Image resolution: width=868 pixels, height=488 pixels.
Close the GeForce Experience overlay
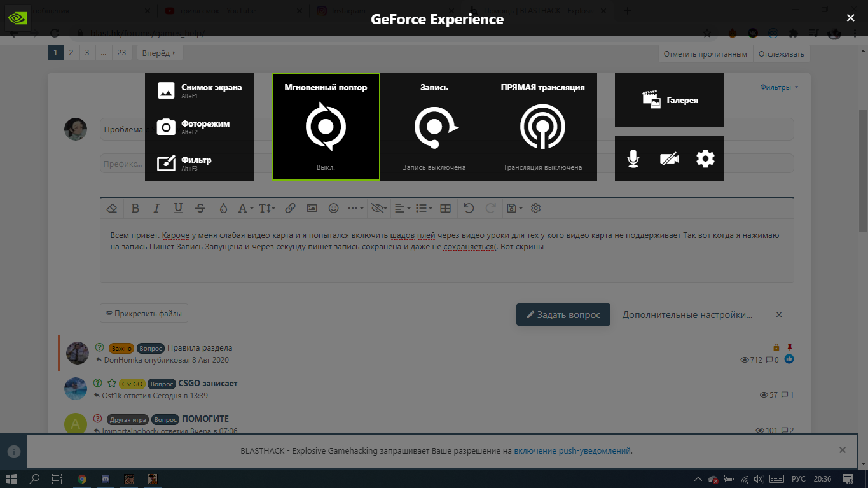(851, 18)
